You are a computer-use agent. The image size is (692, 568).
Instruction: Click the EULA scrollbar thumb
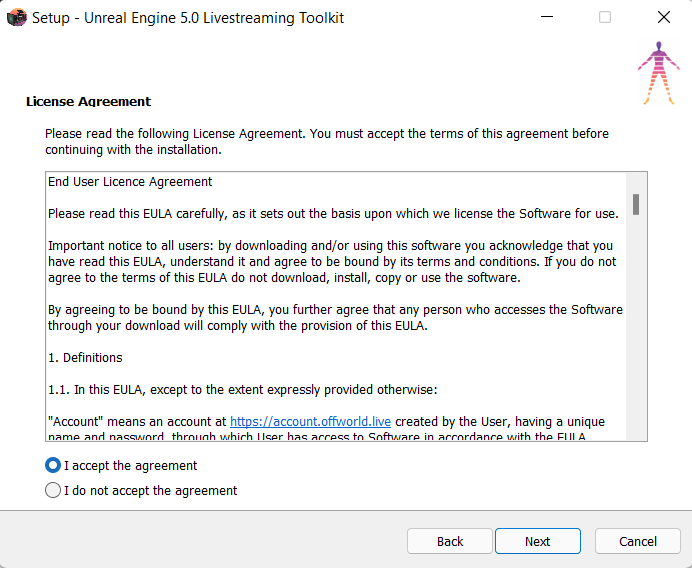point(636,204)
